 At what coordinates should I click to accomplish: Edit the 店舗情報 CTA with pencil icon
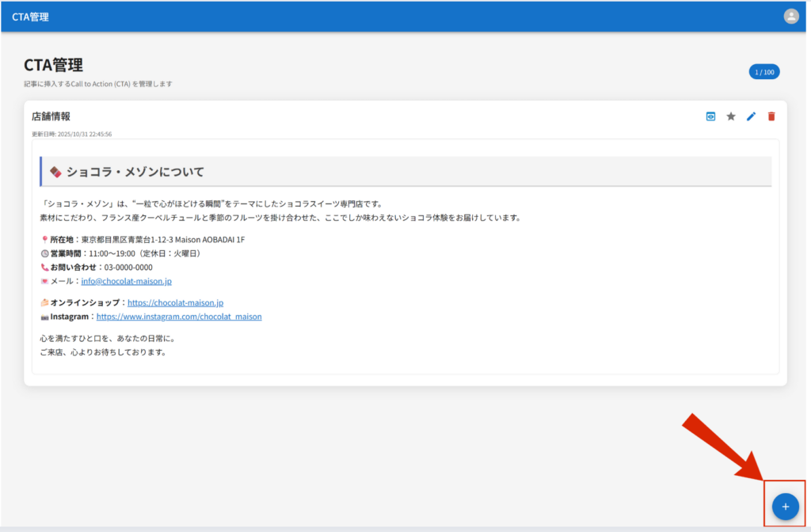(752, 116)
